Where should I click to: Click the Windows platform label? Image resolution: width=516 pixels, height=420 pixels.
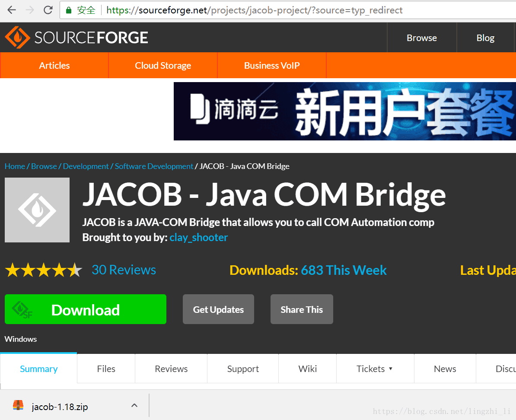(x=20, y=339)
